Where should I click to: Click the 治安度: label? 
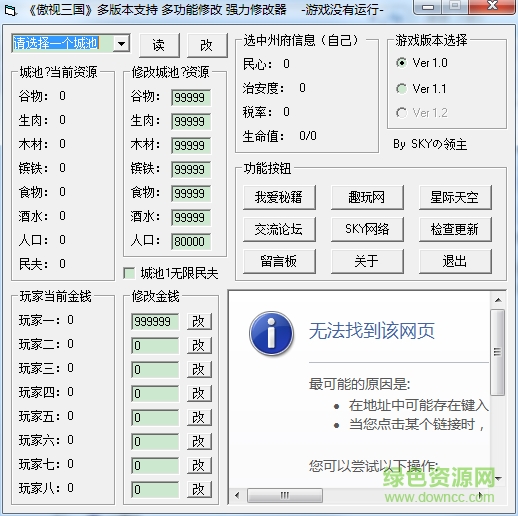tap(263, 88)
